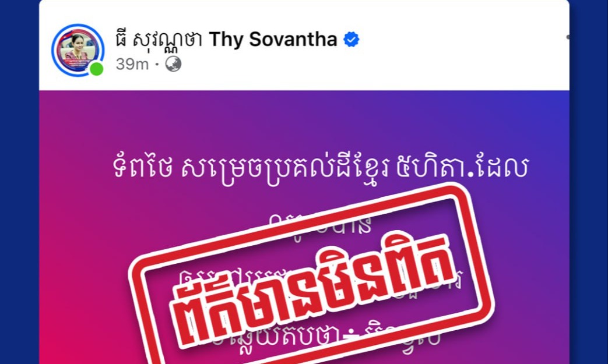The height and width of the screenshot is (364, 608).
Task: Open the post options menu at header edge
Action: click(568, 37)
